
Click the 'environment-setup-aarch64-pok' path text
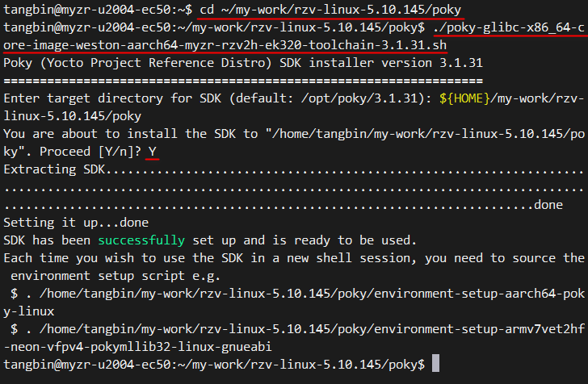479,294
